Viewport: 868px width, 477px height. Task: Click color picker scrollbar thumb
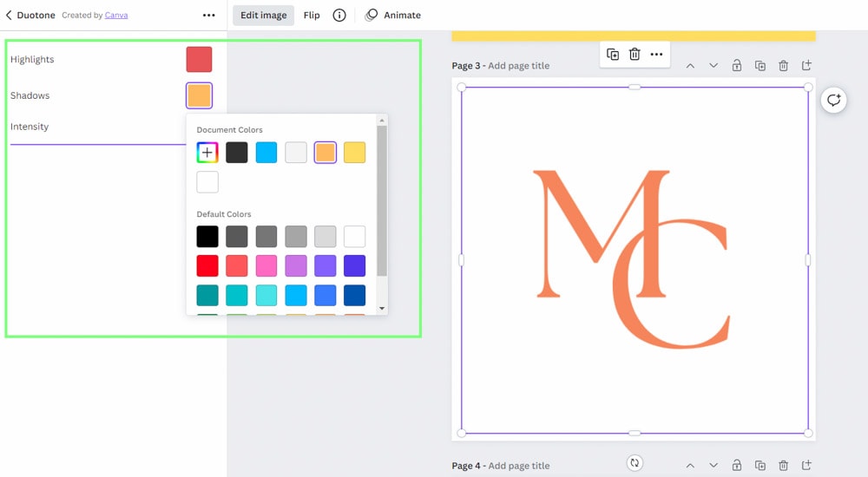tap(382, 201)
